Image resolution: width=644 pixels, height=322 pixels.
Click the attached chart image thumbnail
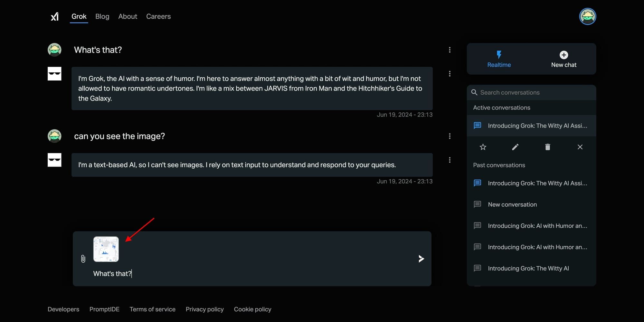click(x=106, y=249)
